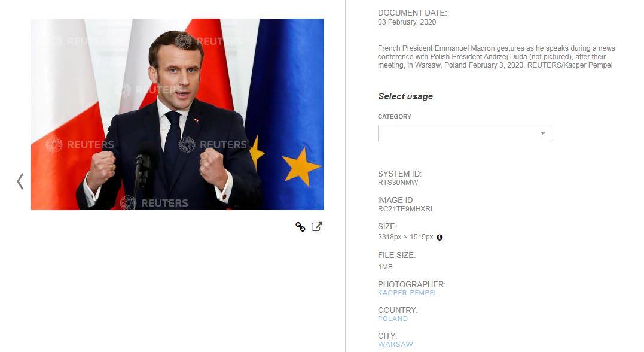Click the Reuters watermark on photo center
The width and height of the screenshot is (644, 352).
click(x=213, y=144)
